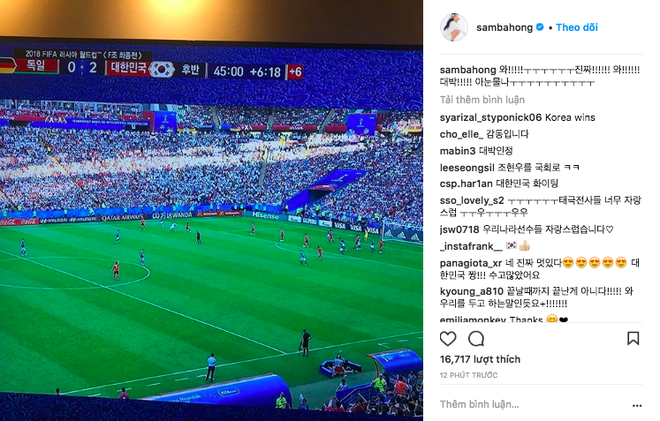The height and width of the screenshot is (421, 660).
Task: Like the post with the heart icon
Action: click(x=448, y=338)
